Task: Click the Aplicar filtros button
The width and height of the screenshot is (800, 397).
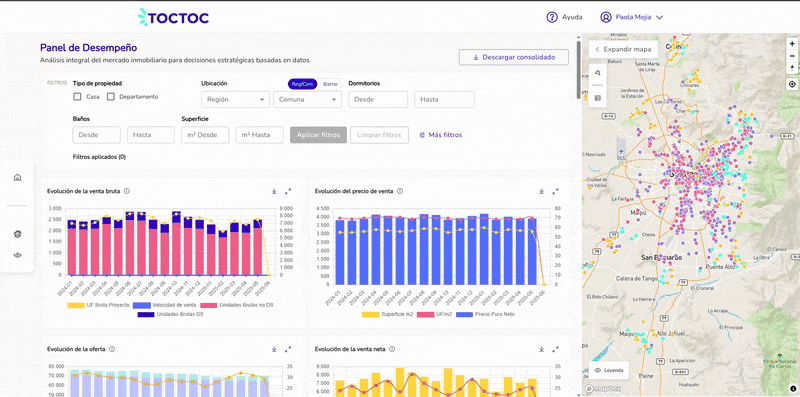Action: (318, 135)
